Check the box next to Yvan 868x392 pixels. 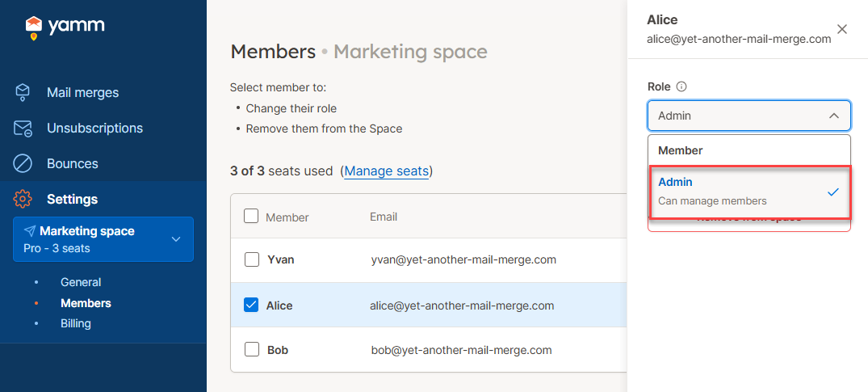tap(251, 259)
